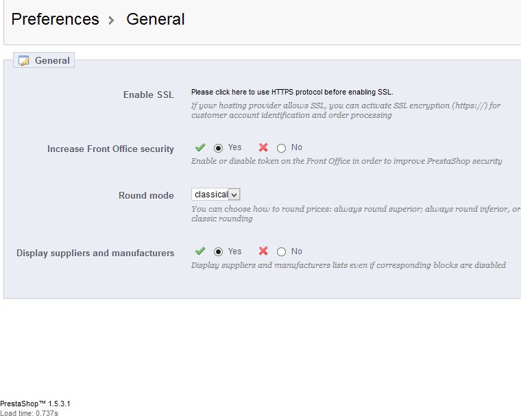Image resolution: width=521 pixels, height=420 pixels.
Task: Go to Preferences in the breadcrumb
Action: [56, 19]
